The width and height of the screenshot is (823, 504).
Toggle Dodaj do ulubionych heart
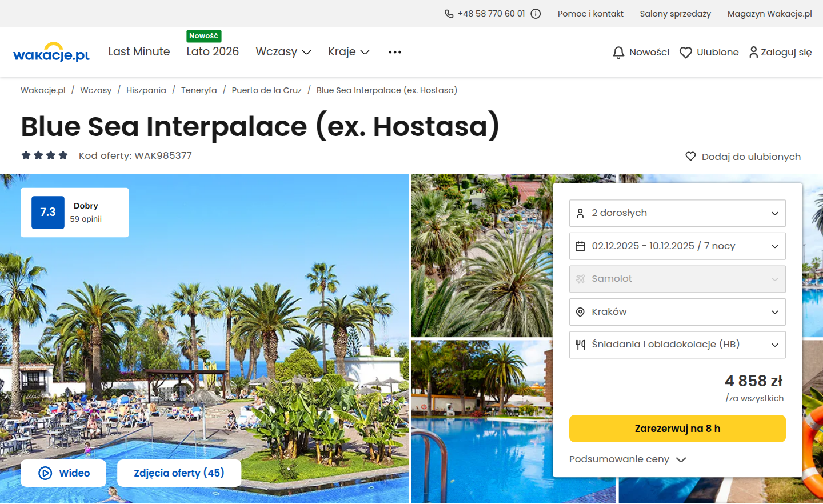(690, 157)
